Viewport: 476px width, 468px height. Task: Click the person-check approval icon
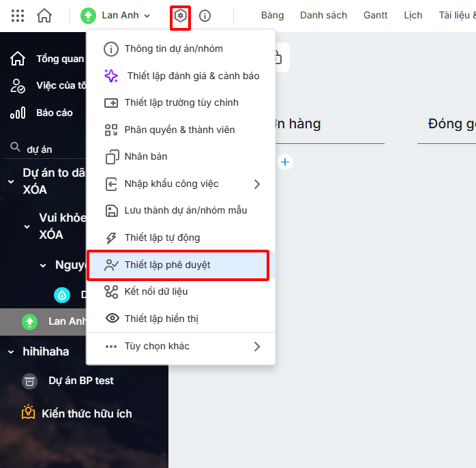[111, 265]
